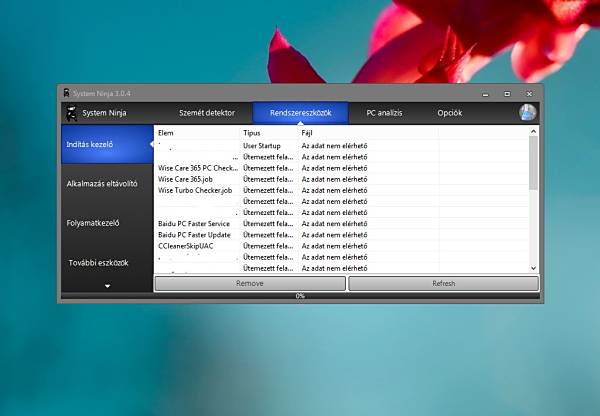Open Folyamatkezelő in the sidebar
The width and height of the screenshot is (600, 416).
point(95,224)
